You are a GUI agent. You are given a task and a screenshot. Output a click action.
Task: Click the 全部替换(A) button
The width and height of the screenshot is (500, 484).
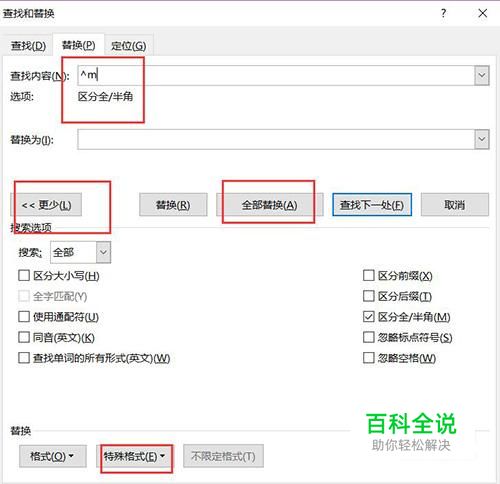[269, 205]
